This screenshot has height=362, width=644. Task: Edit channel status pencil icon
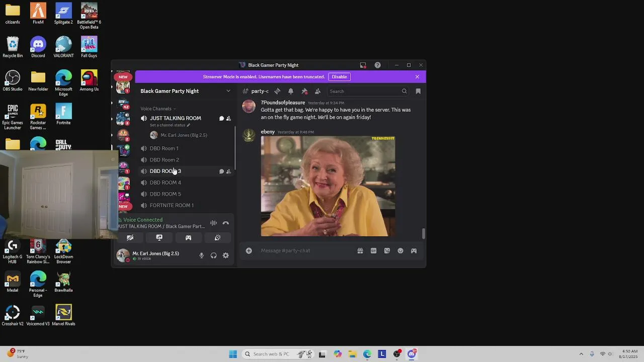click(x=188, y=125)
